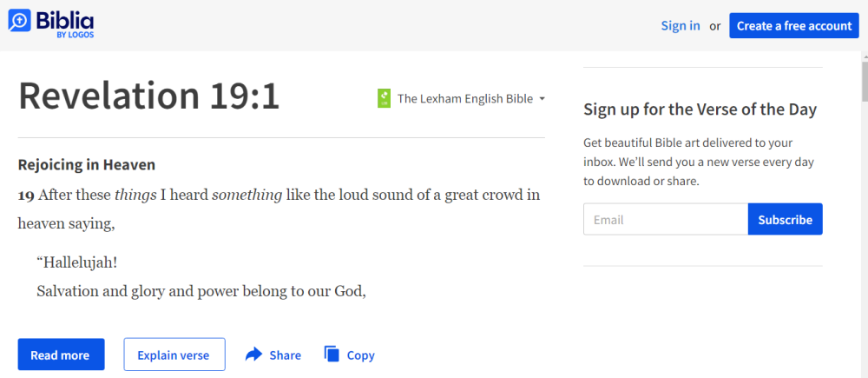Click the scrollbar up arrow
Image resolution: width=868 pixels, height=378 pixels.
(865, 56)
